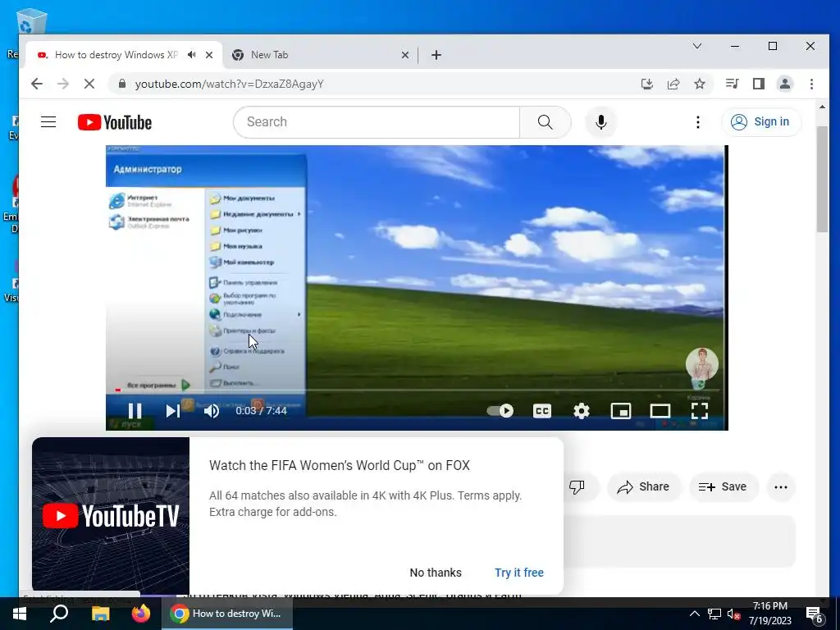Switch to miniplayer mode
This screenshot has width=840, height=630.
(x=621, y=411)
